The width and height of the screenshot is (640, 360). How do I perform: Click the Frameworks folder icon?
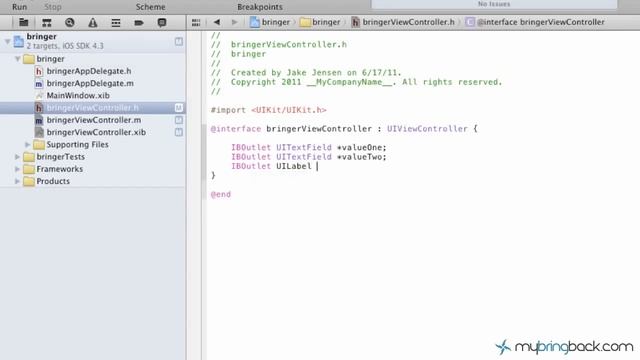point(29,169)
